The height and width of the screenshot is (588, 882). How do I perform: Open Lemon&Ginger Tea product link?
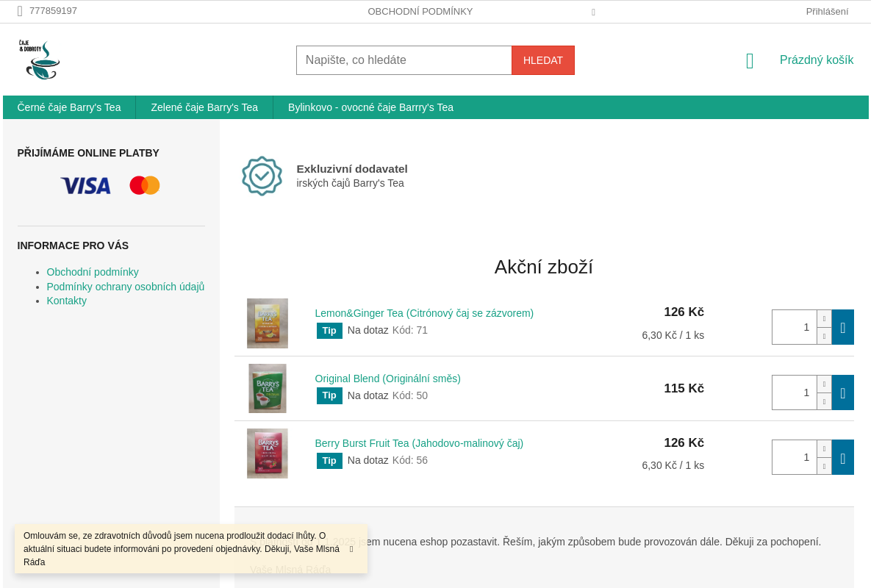point(424,313)
